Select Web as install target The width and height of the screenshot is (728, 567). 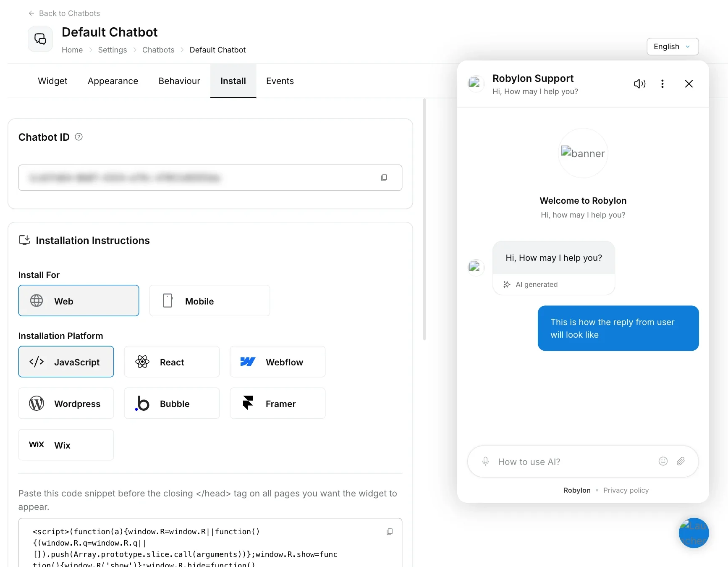coord(79,301)
